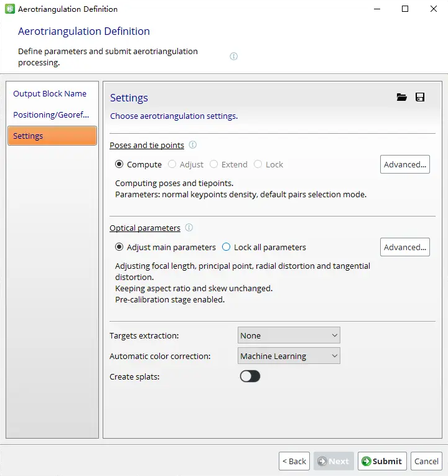448x476 pixels.
Task: Select Settings step in sidebar
Action: coord(52,136)
